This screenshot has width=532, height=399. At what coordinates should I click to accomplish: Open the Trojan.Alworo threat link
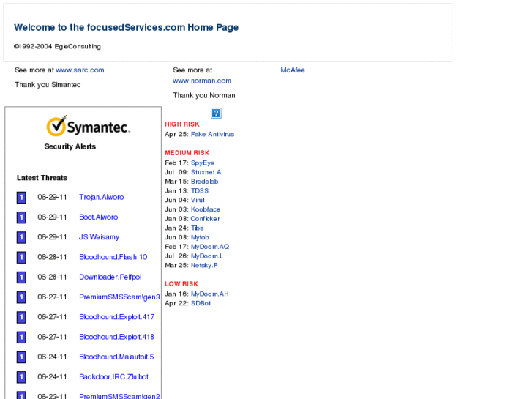(102, 197)
